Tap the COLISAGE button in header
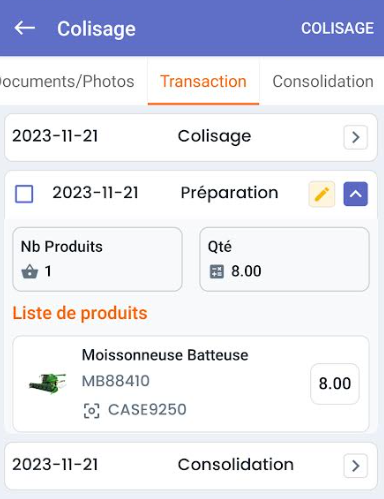The height and width of the screenshot is (499, 384). point(337,28)
